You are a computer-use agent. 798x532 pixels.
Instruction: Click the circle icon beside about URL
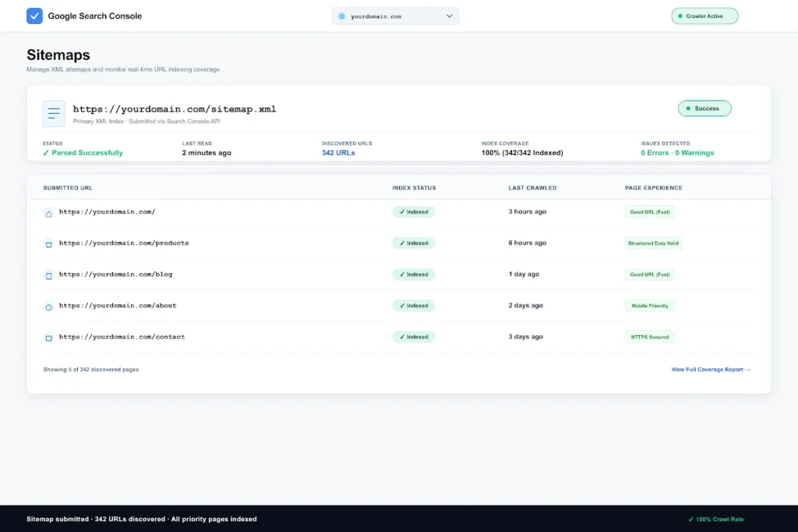(49, 307)
